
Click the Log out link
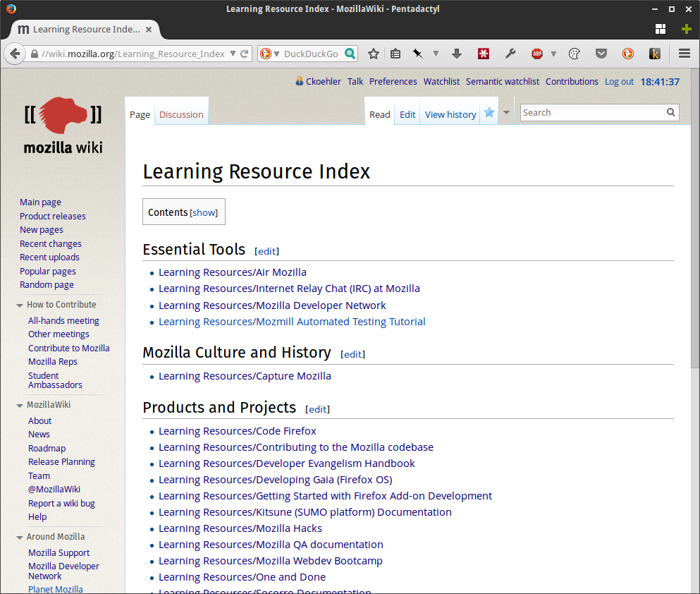[x=619, y=82]
